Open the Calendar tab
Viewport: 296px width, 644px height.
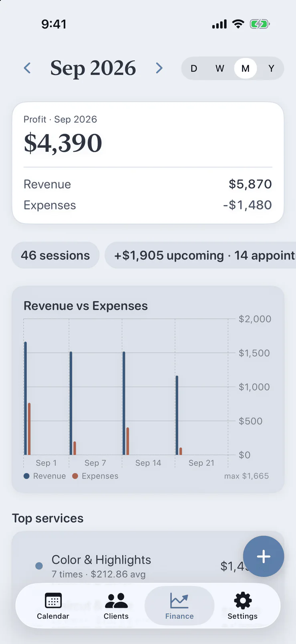[53, 606]
